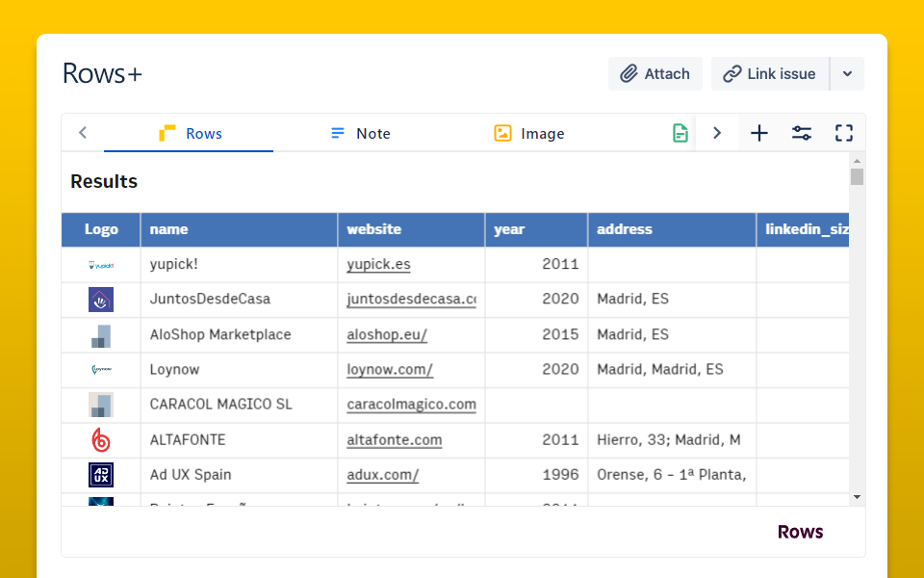Screen dimensions: 924x578
Task: Select the CARACOL MAGICO SL cell
Action: pos(240,406)
